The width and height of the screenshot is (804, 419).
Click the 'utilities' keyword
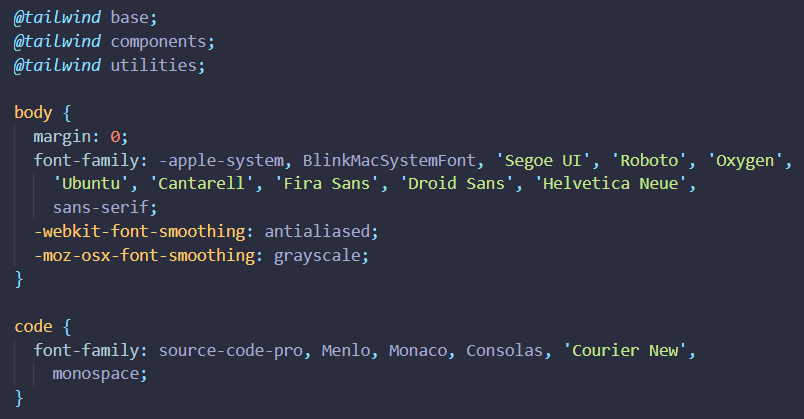[x=154, y=65]
